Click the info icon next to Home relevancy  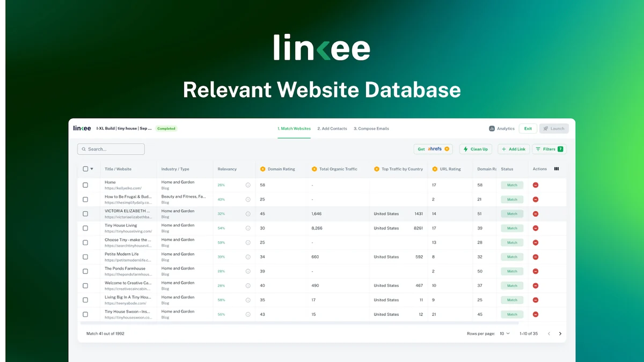point(247,185)
